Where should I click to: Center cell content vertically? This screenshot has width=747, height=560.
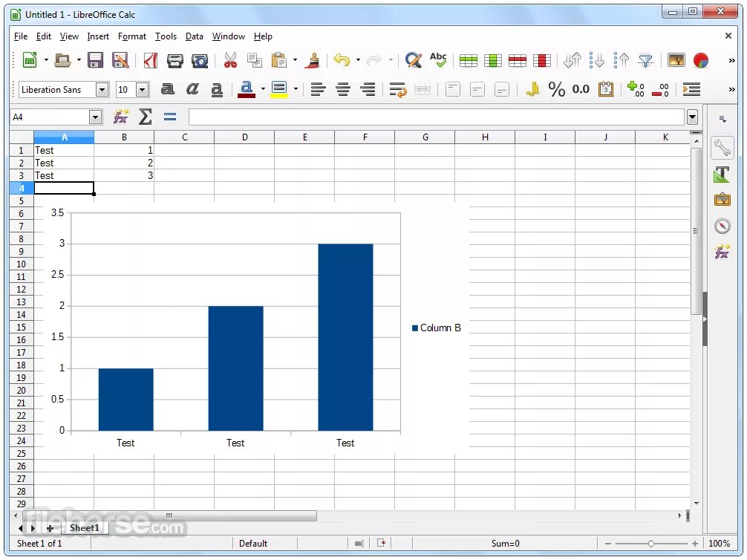477,89
